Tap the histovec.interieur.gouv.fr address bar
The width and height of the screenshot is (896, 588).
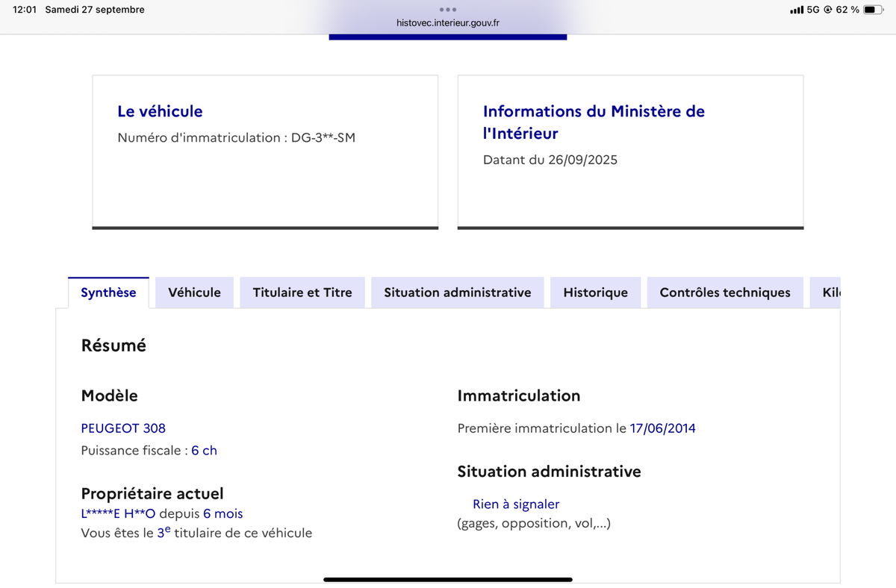448,23
